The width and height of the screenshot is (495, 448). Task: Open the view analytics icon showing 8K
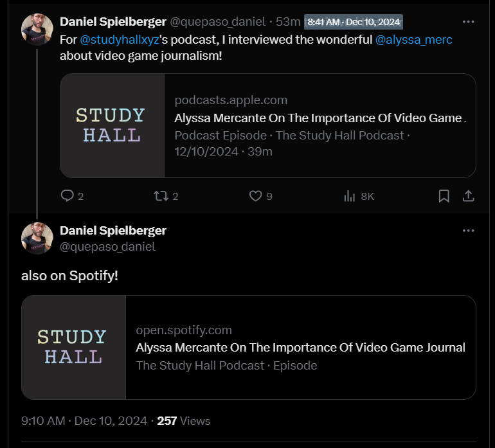350,196
